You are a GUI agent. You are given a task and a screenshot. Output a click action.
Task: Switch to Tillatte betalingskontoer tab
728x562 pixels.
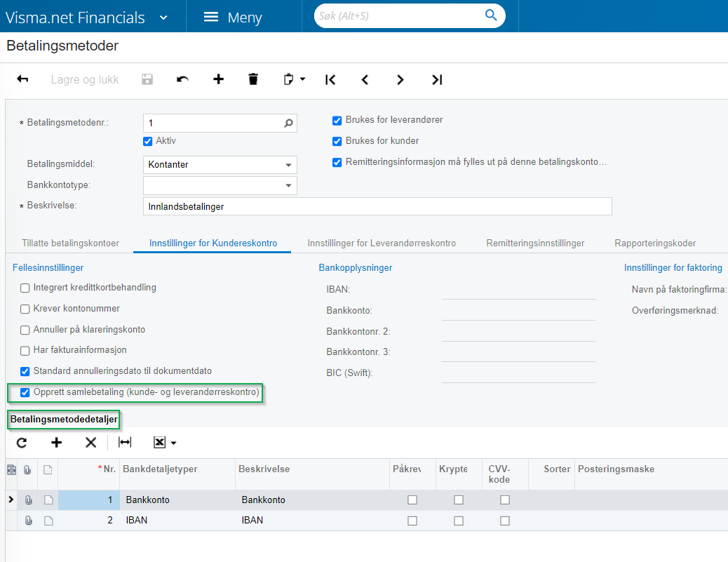70,243
